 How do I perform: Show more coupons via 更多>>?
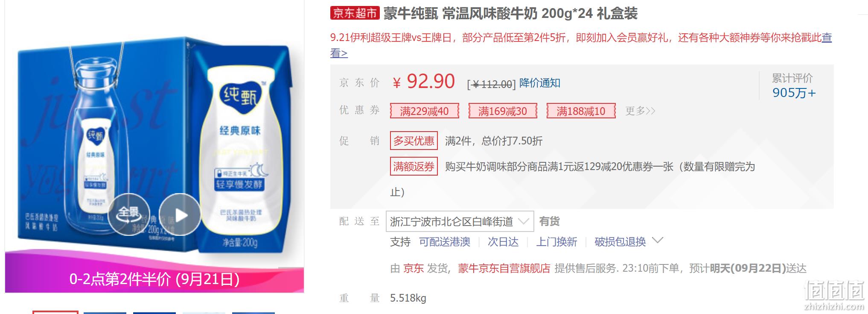click(640, 111)
